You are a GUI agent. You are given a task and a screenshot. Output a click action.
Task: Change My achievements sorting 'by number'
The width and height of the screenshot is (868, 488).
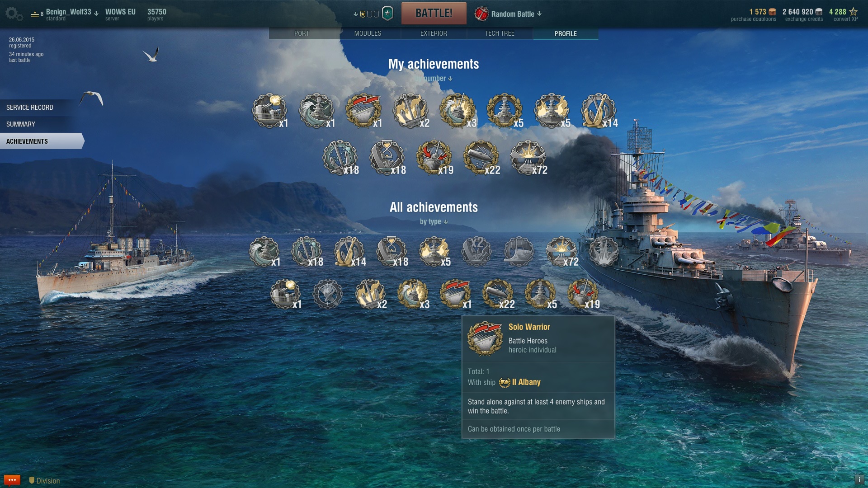[434, 78]
